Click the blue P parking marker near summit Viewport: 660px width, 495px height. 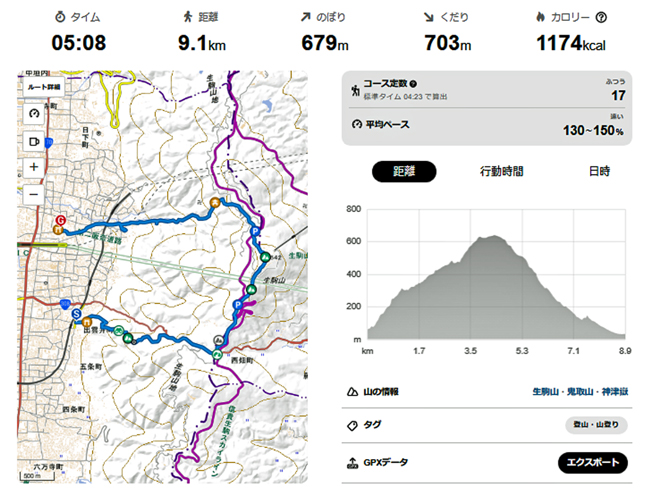click(253, 232)
